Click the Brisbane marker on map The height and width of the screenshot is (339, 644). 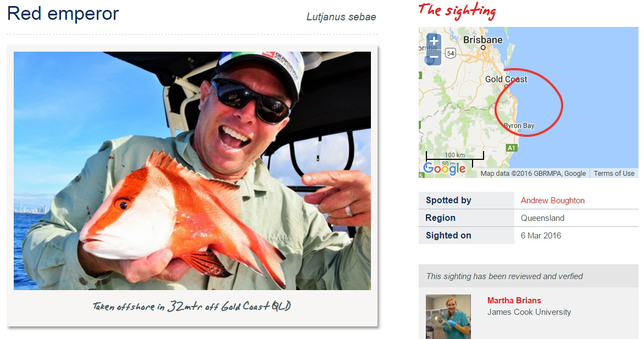483,47
